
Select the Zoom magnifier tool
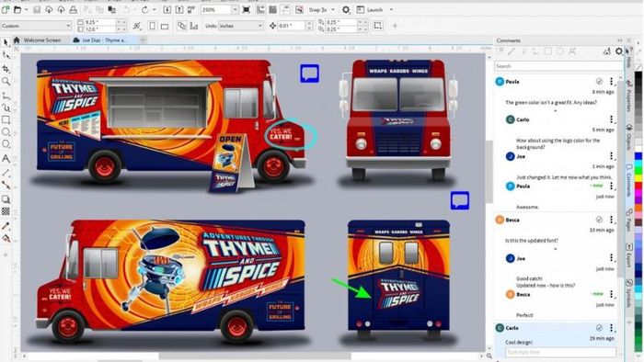6,81
